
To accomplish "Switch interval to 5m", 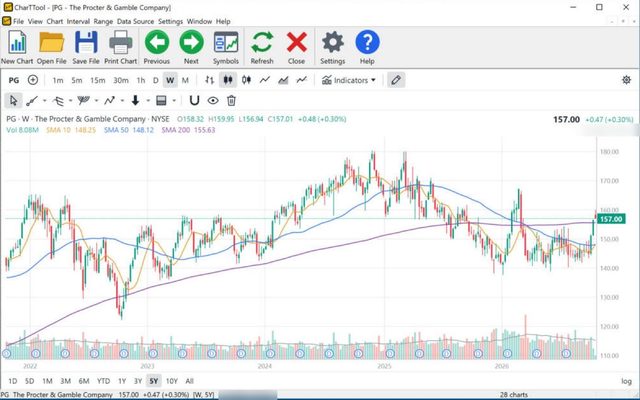I will pos(77,80).
